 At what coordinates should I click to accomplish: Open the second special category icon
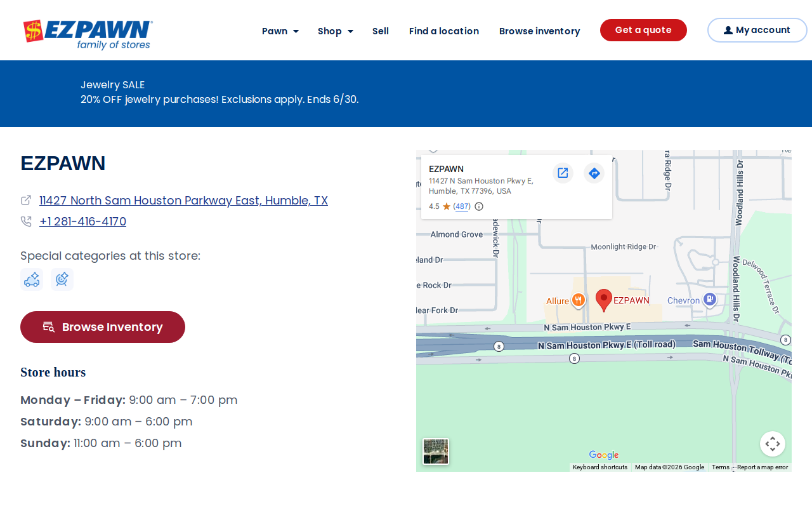[62, 279]
